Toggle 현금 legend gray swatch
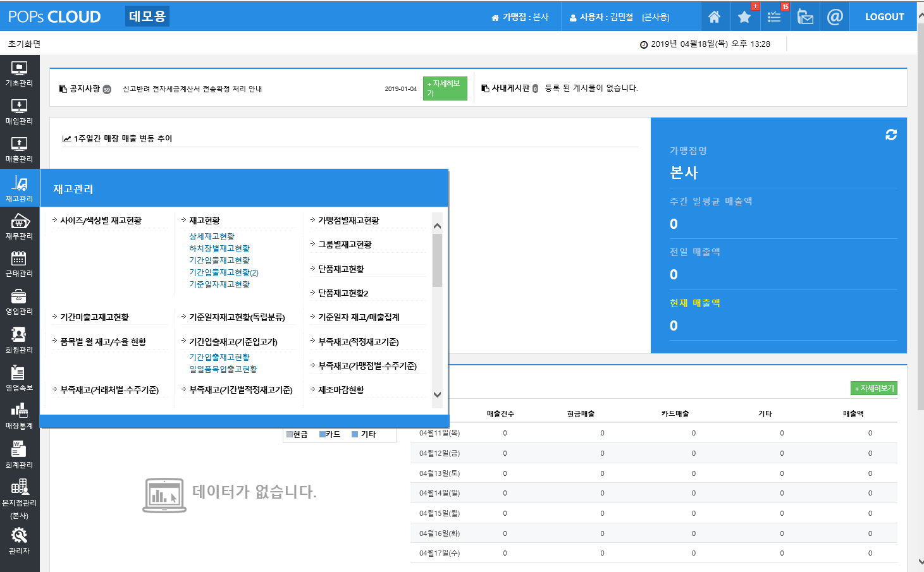The width and height of the screenshot is (924, 572). (x=290, y=434)
